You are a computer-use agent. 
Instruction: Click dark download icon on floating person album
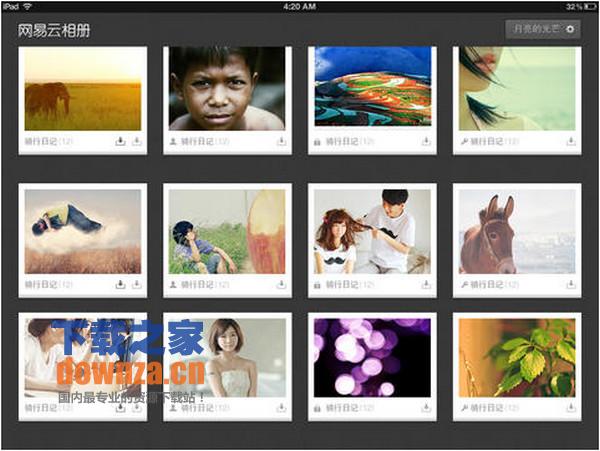(120, 285)
